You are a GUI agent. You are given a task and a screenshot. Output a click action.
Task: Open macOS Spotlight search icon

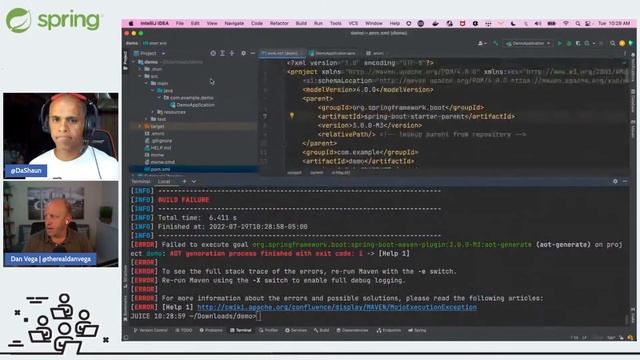pyautogui.click(x=578, y=24)
